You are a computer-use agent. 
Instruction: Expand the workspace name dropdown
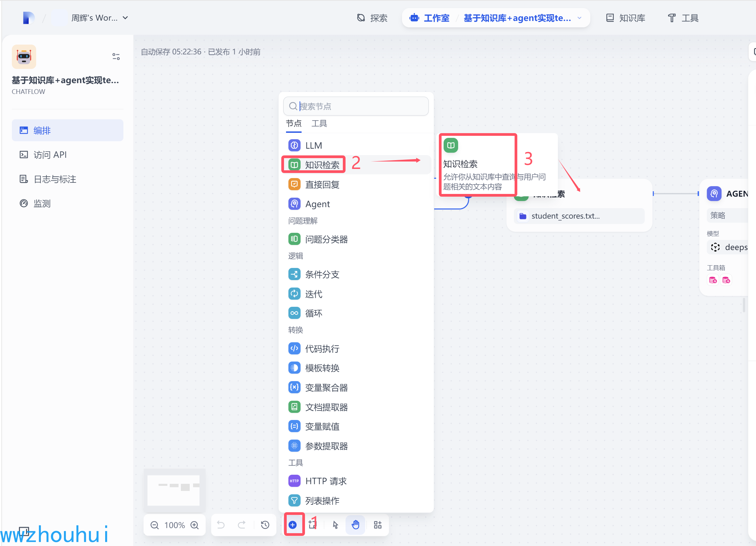click(125, 18)
